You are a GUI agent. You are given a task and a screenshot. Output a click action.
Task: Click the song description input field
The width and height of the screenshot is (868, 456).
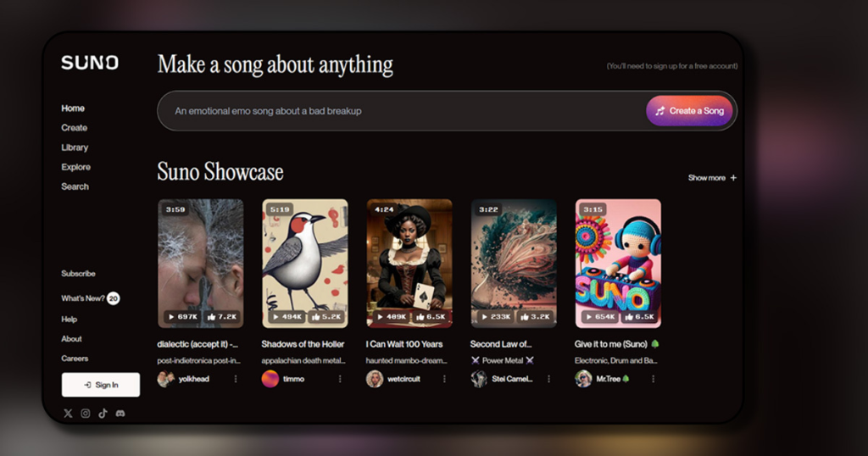pyautogui.click(x=398, y=111)
